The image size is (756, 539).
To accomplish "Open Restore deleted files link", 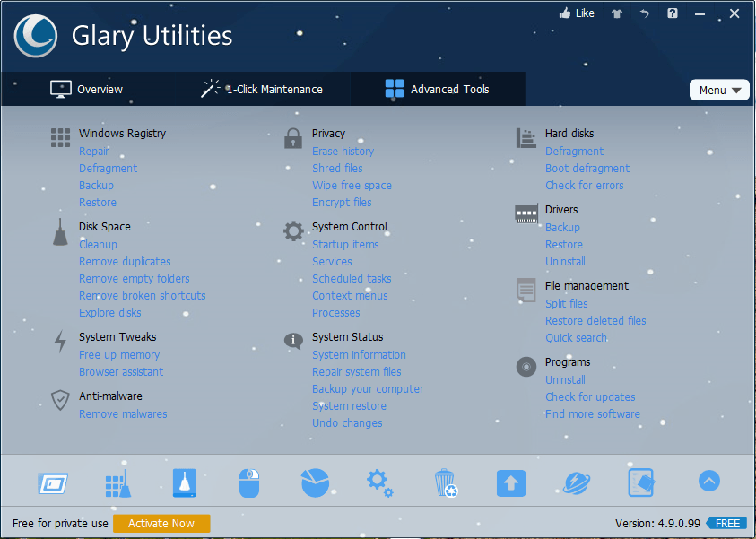I will [x=595, y=320].
